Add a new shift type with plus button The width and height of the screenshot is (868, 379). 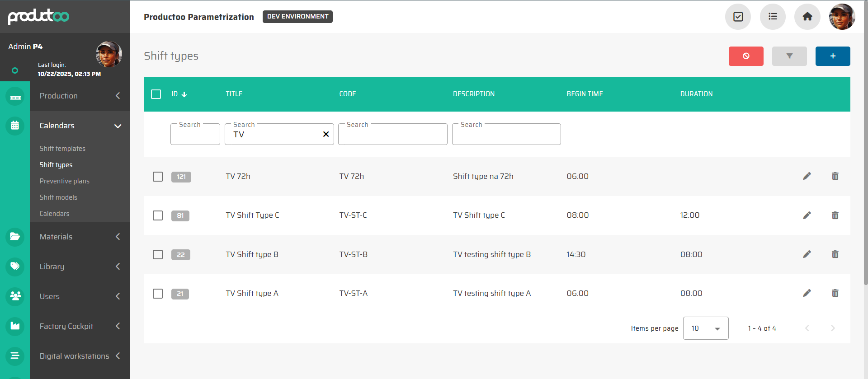832,56
